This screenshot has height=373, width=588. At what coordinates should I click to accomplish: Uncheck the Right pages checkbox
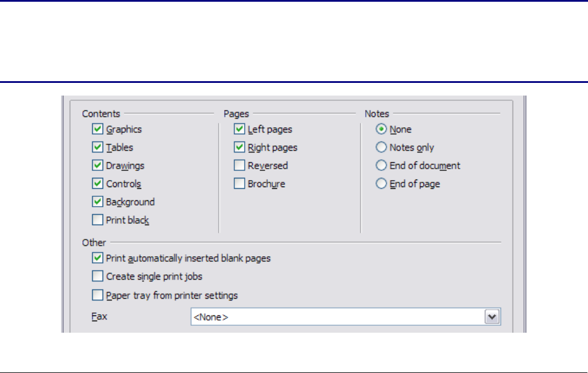[x=239, y=147]
